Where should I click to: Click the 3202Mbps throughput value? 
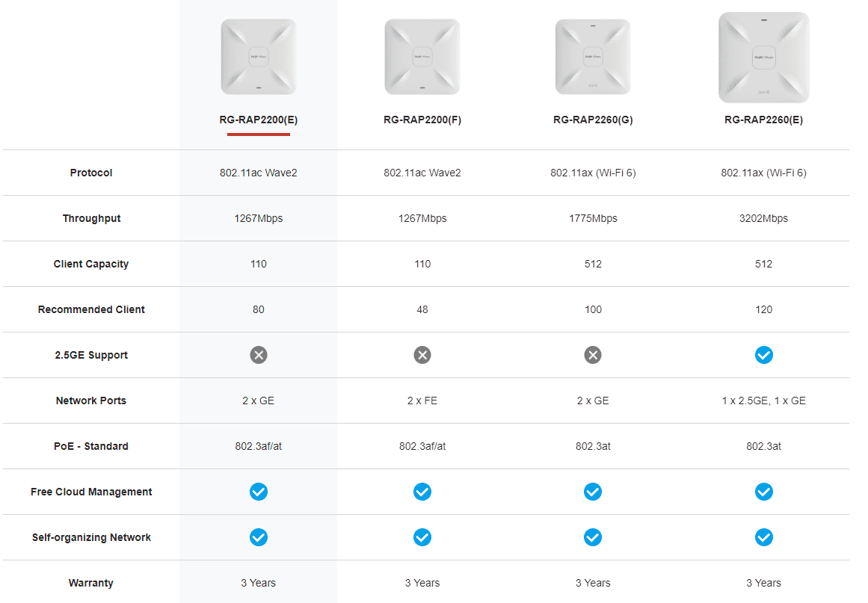[x=763, y=218]
